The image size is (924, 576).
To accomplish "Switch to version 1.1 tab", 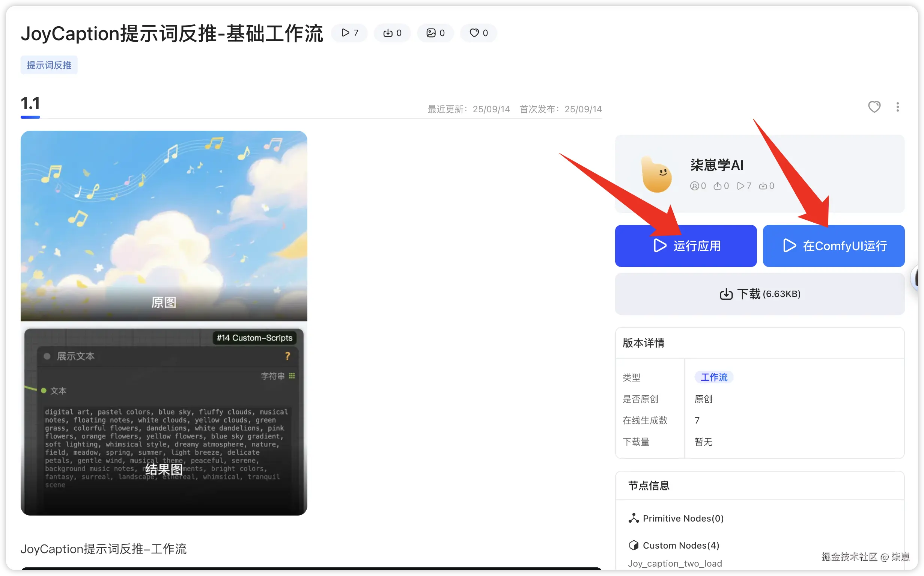I will 30,104.
